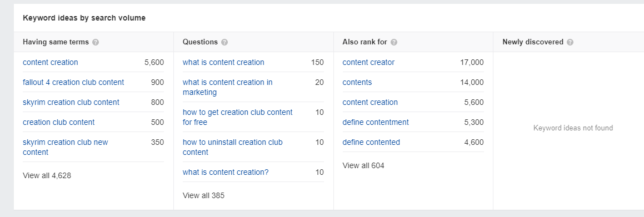Open 'content creation' under Having same terms
644x217 pixels.
tap(51, 62)
